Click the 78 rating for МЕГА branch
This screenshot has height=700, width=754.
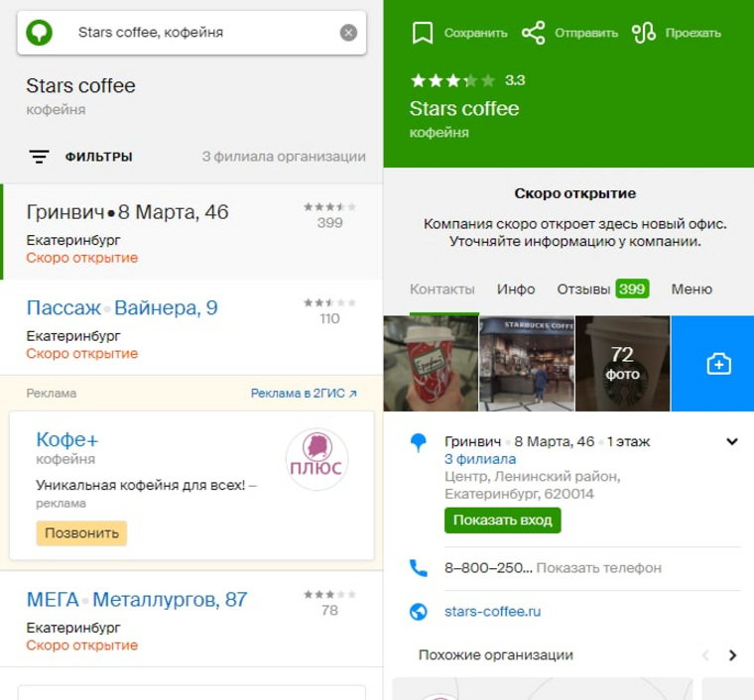(x=329, y=603)
